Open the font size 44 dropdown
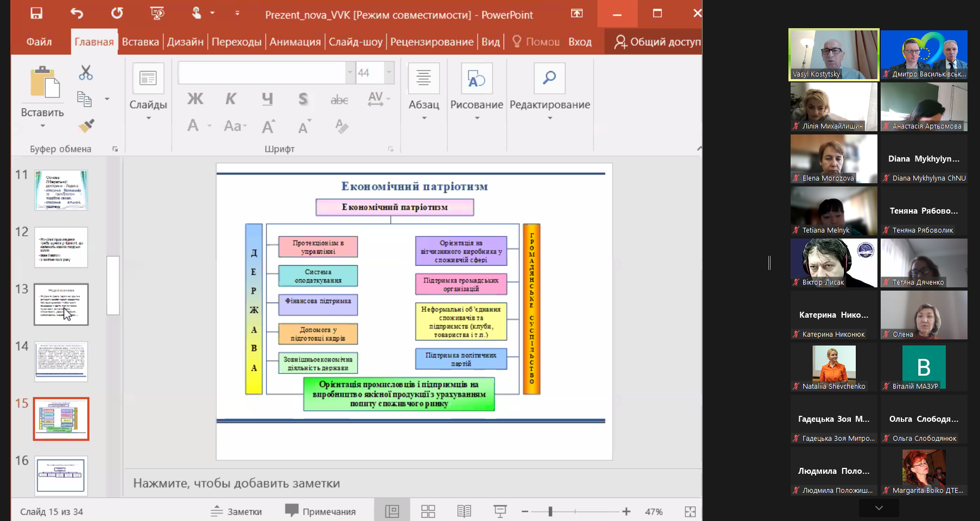Viewport: 980px width, 521px height. [389, 73]
